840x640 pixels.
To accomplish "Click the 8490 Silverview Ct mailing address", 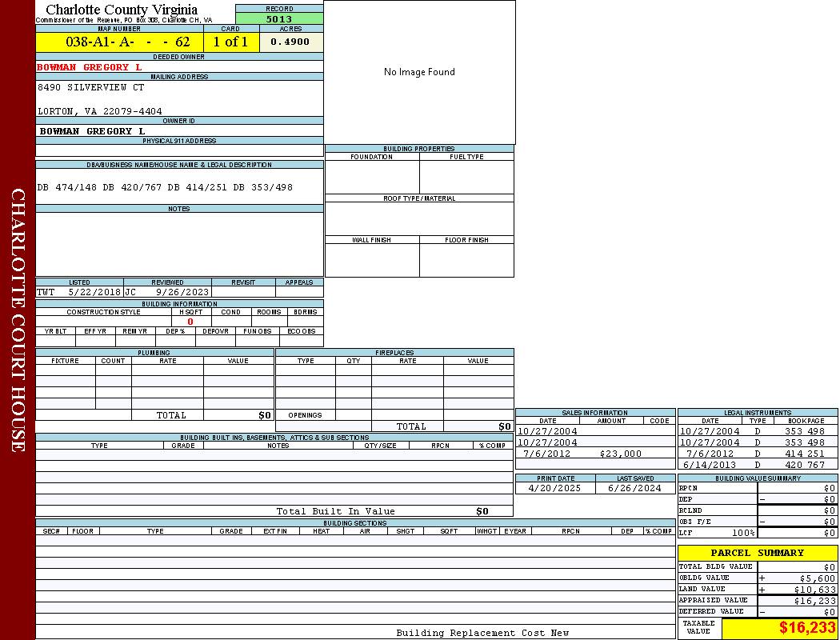I will click(91, 87).
